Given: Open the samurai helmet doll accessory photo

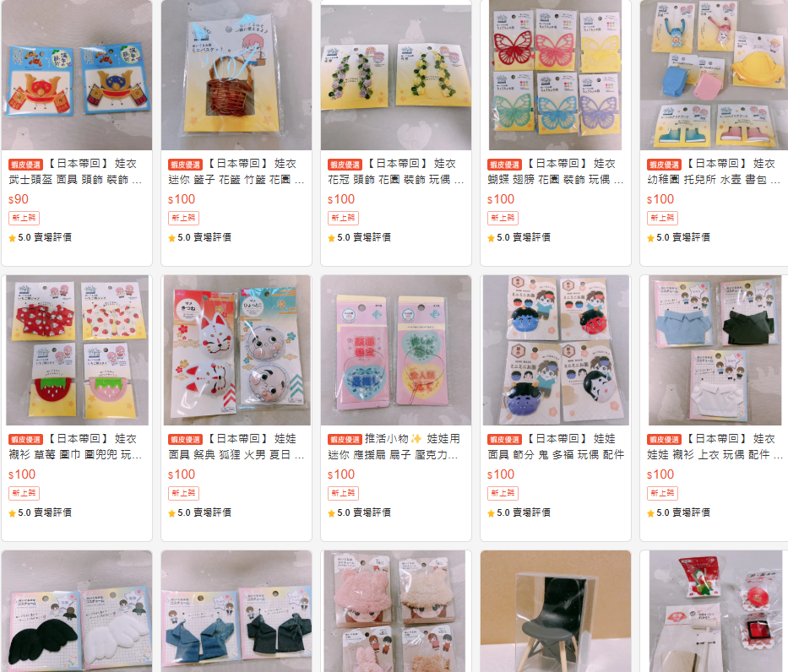Looking at the screenshot, I should 76,75.
